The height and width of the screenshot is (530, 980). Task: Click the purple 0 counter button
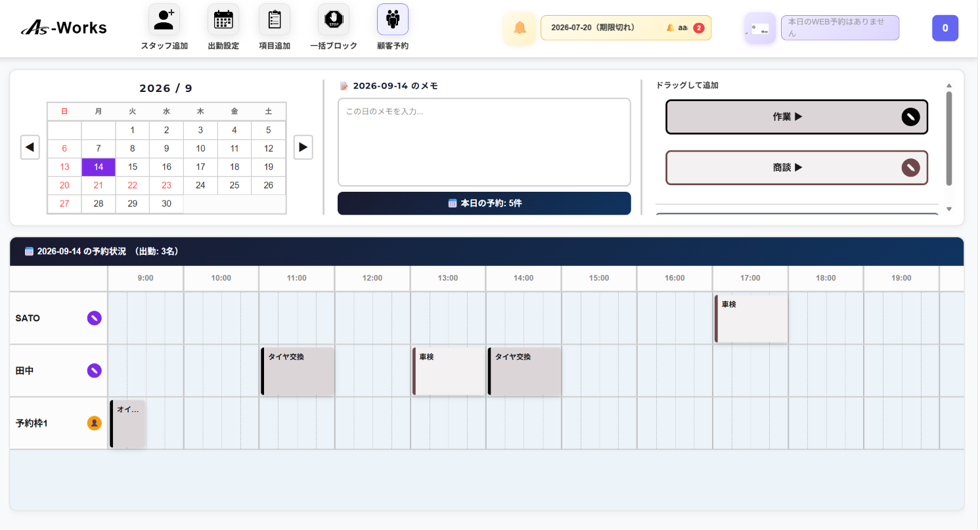(945, 28)
